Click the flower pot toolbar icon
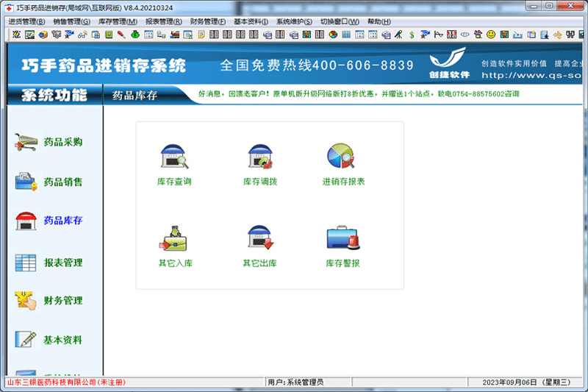 click(478, 35)
